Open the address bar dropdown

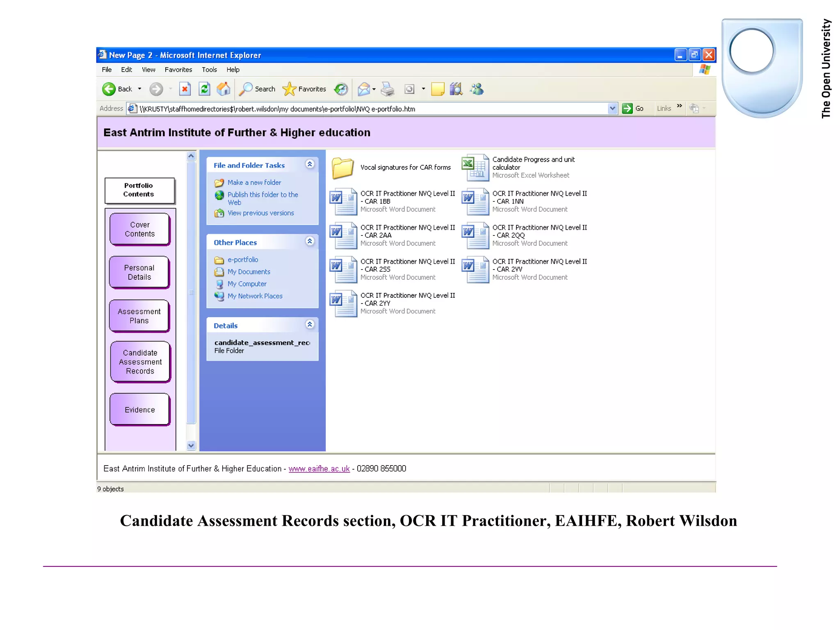pos(612,108)
